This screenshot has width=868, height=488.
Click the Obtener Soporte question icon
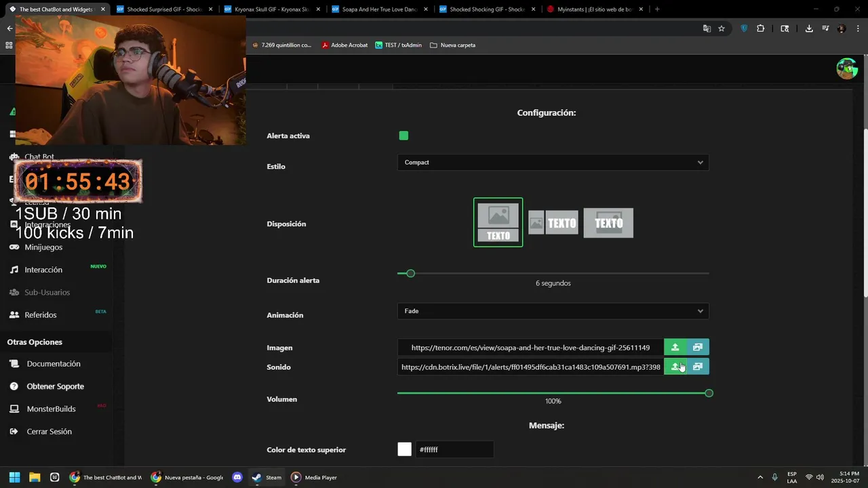coord(14,386)
